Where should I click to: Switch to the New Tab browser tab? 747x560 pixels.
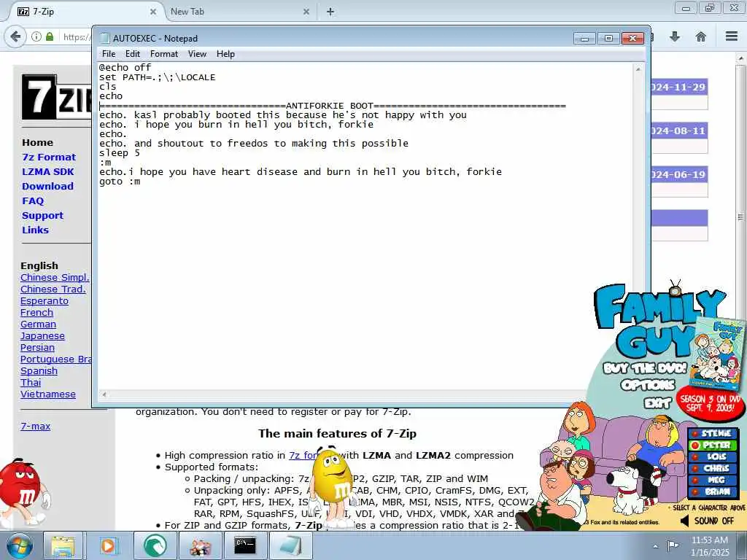[239, 12]
